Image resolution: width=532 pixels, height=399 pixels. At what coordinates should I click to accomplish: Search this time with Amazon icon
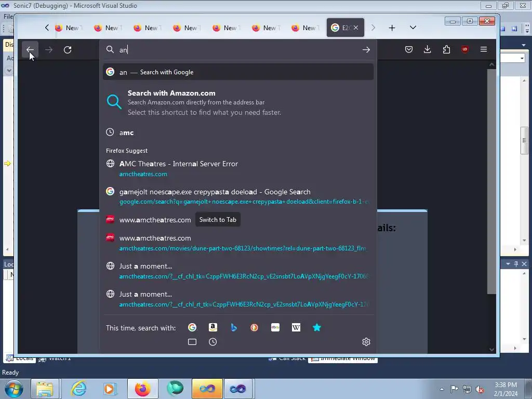pos(212,327)
